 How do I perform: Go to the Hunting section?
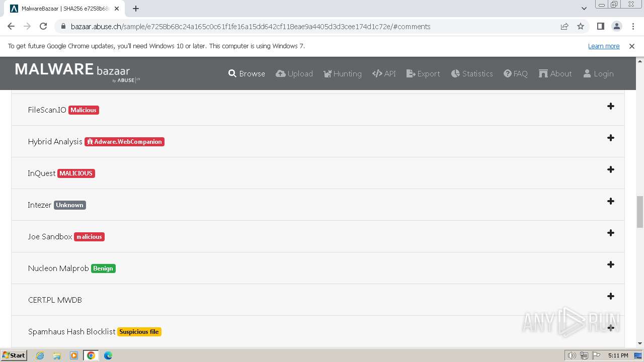(x=343, y=73)
